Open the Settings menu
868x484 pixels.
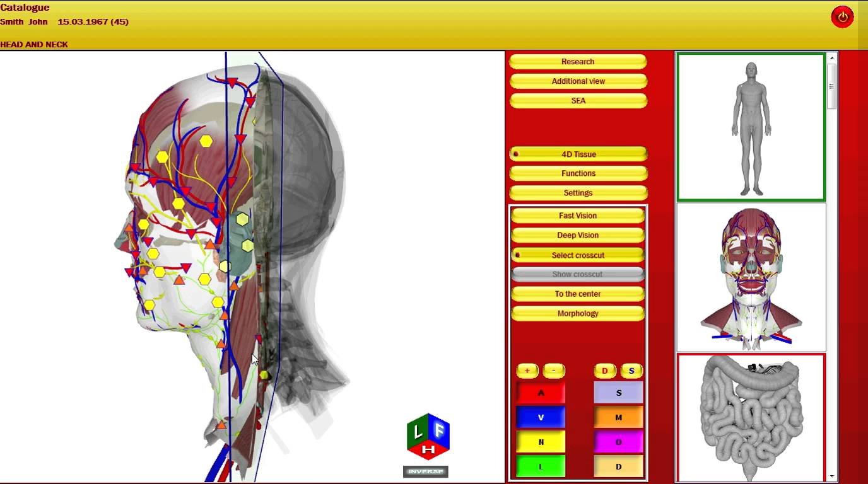click(x=578, y=193)
